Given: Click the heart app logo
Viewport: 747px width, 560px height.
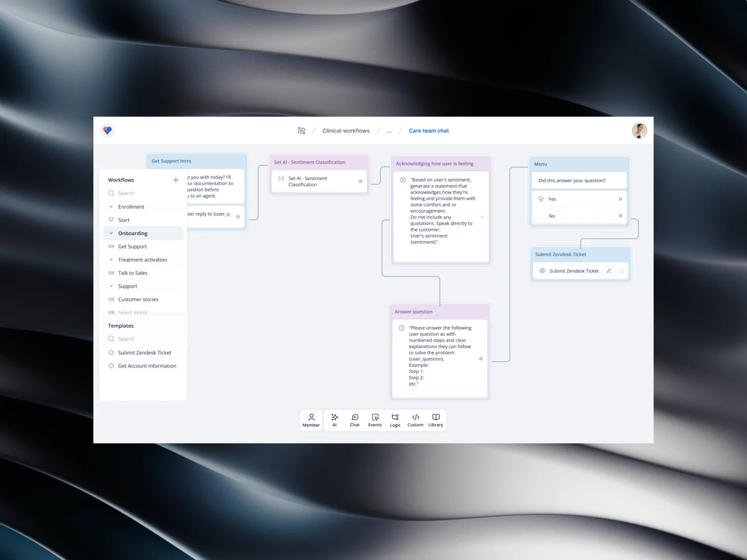Looking at the screenshot, I should [107, 131].
